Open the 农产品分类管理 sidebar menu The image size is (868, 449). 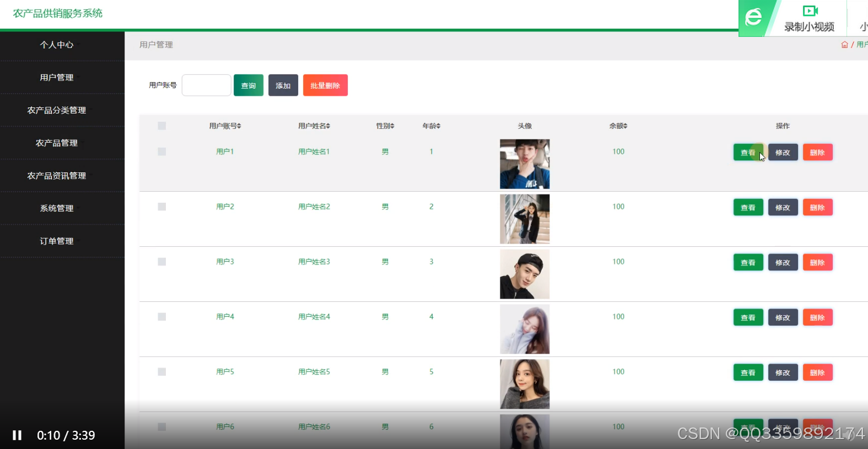point(57,110)
